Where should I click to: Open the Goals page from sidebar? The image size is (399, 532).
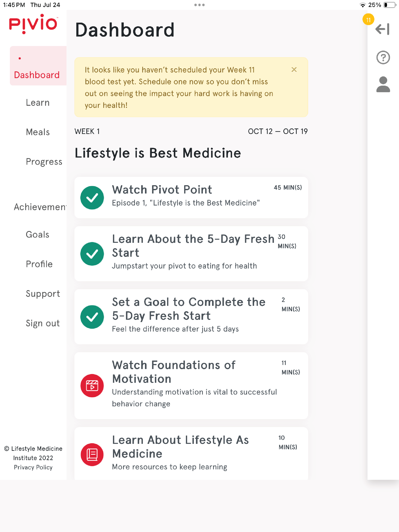(x=38, y=234)
